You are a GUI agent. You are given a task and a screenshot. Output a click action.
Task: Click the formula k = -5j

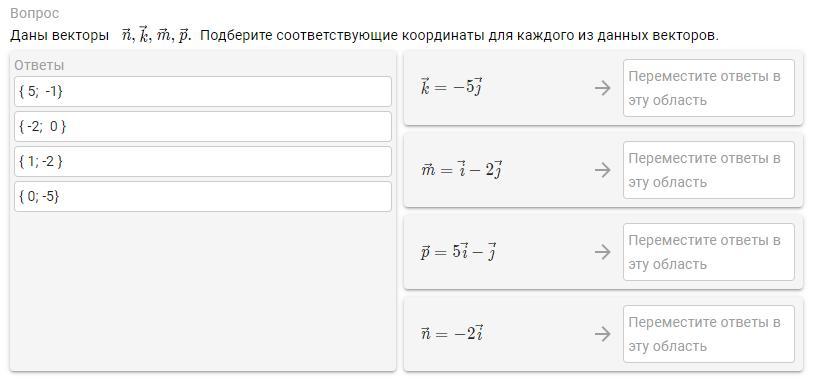(x=452, y=87)
